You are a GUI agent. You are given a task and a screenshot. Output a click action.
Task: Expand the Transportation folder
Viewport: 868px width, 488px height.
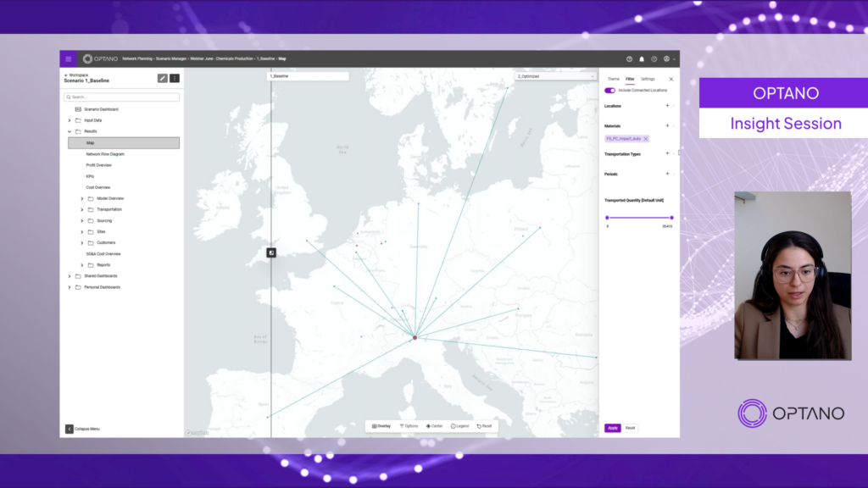82,210
